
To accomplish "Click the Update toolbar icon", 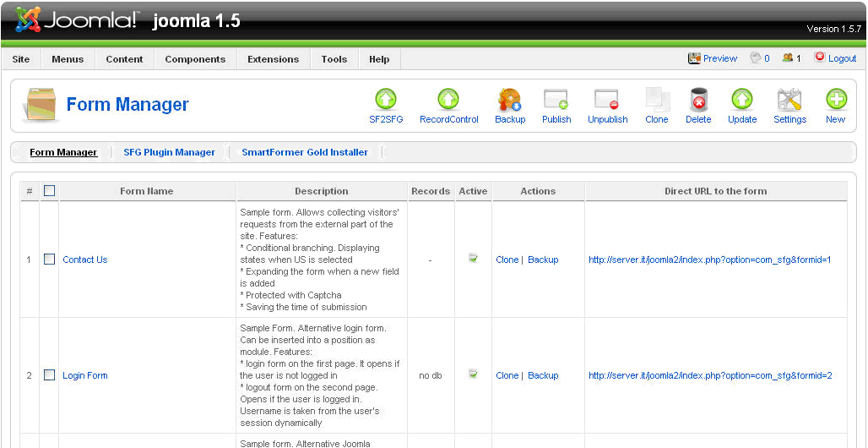I will coord(742,100).
